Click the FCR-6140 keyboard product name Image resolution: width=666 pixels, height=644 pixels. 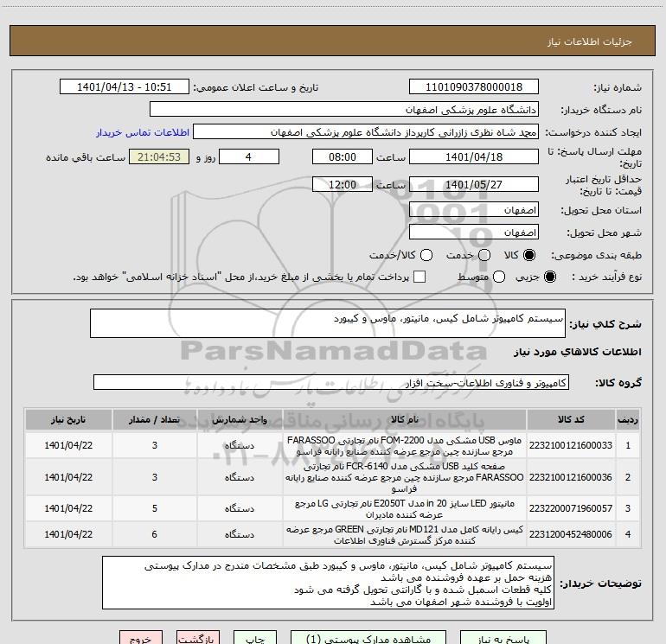pyautogui.click(x=405, y=477)
